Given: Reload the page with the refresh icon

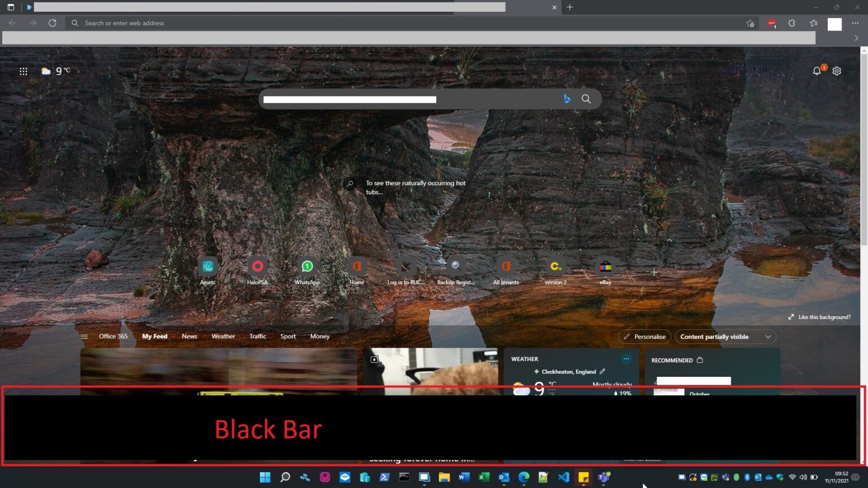Looking at the screenshot, I should pyautogui.click(x=52, y=23).
